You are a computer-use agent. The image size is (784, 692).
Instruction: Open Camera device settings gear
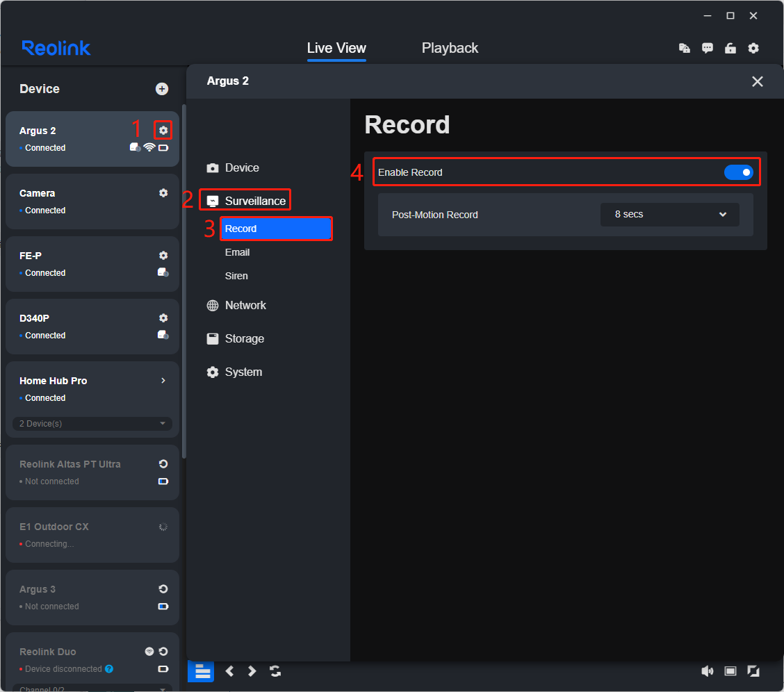pos(163,193)
